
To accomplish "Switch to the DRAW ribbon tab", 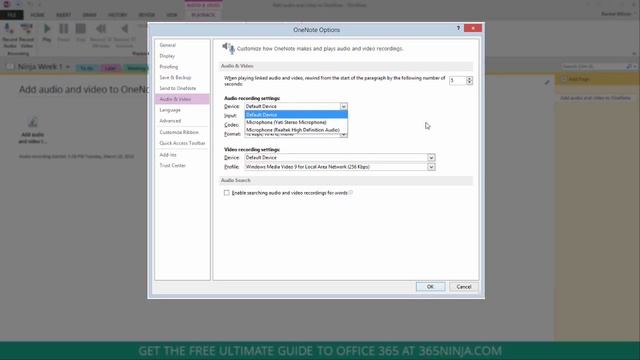I will (89, 15).
